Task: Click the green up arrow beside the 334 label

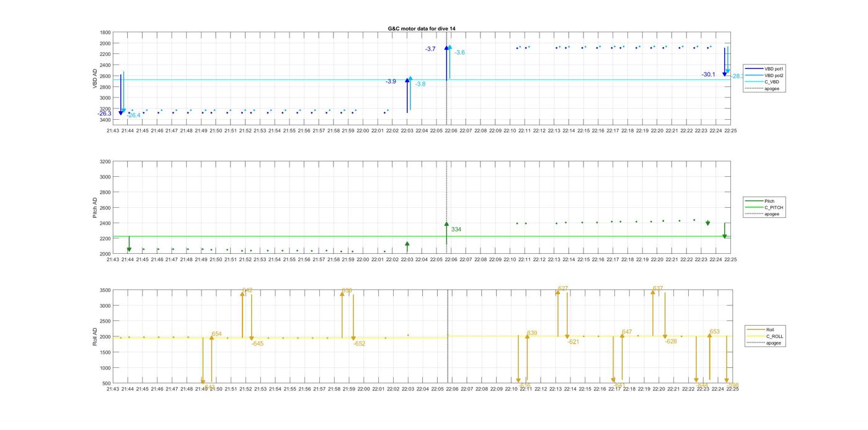Action: (x=446, y=233)
